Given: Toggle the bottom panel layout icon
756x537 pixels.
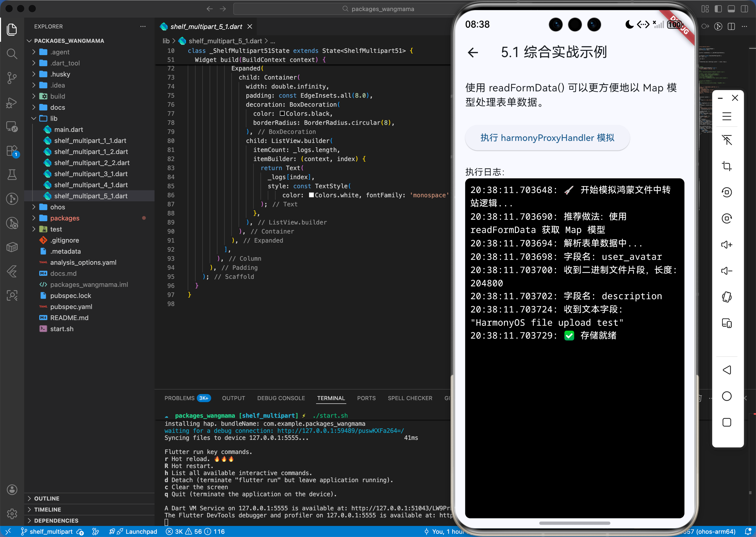Looking at the screenshot, I should [731, 9].
